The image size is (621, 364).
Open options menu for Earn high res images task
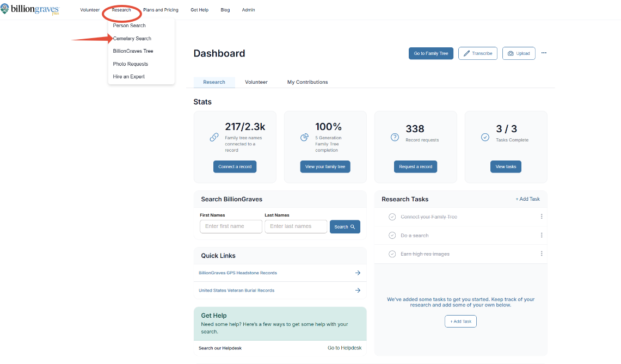[542, 254]
